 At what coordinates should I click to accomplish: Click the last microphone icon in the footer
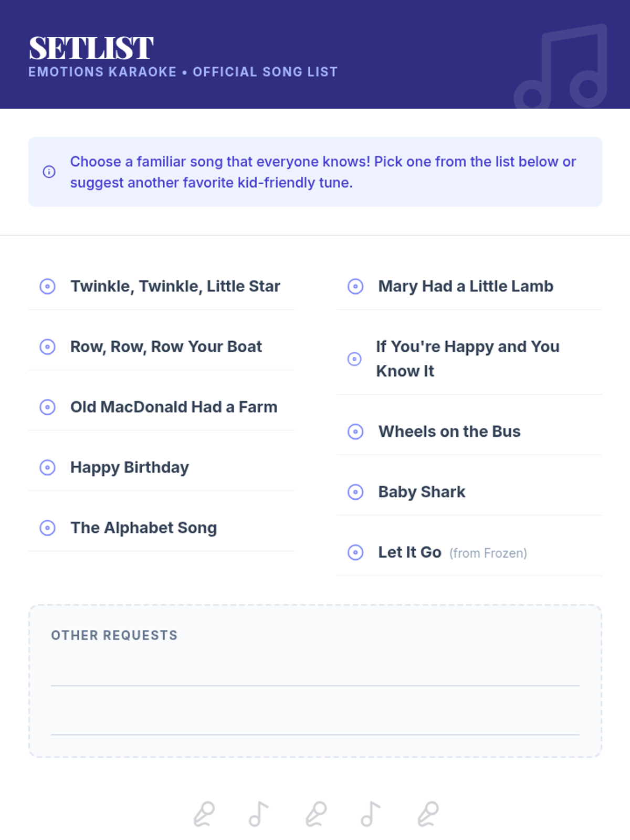point(428,814)
